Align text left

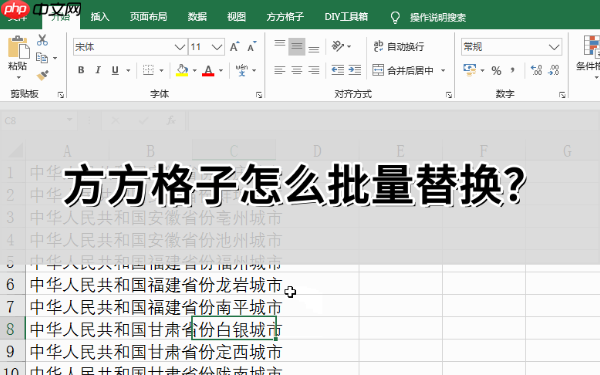click(x=280, y=70)
